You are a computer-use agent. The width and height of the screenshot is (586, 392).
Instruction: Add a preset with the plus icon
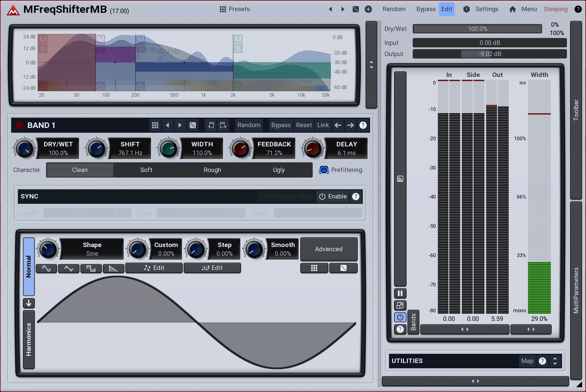(x=368, y=9)
